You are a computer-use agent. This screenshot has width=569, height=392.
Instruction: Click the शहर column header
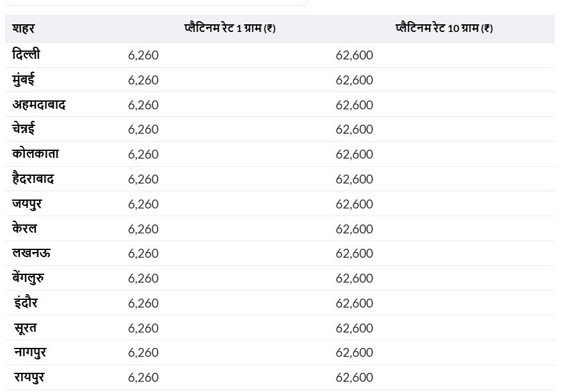coord(23,29)
